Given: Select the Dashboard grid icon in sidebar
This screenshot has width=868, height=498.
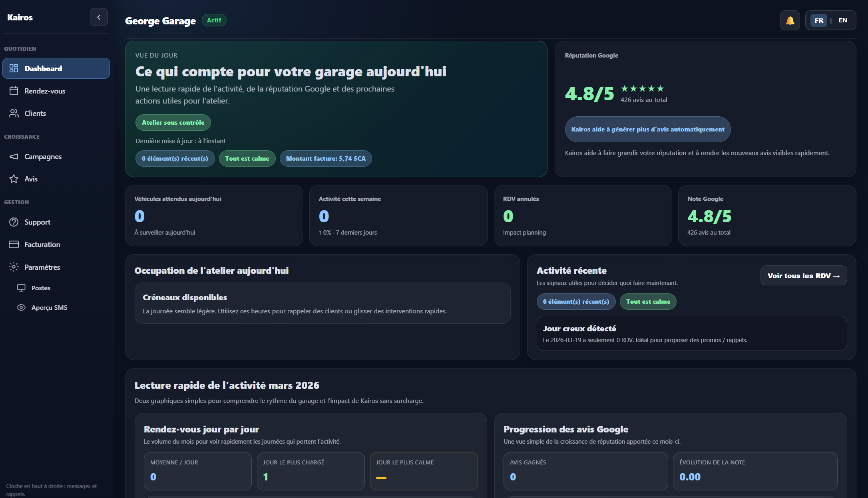Looking at the screenshot, I should click(x=14, y=68).
